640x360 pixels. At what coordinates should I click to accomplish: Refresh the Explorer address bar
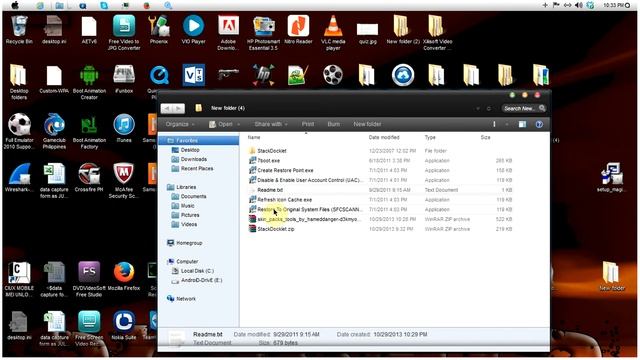point(489,108)
